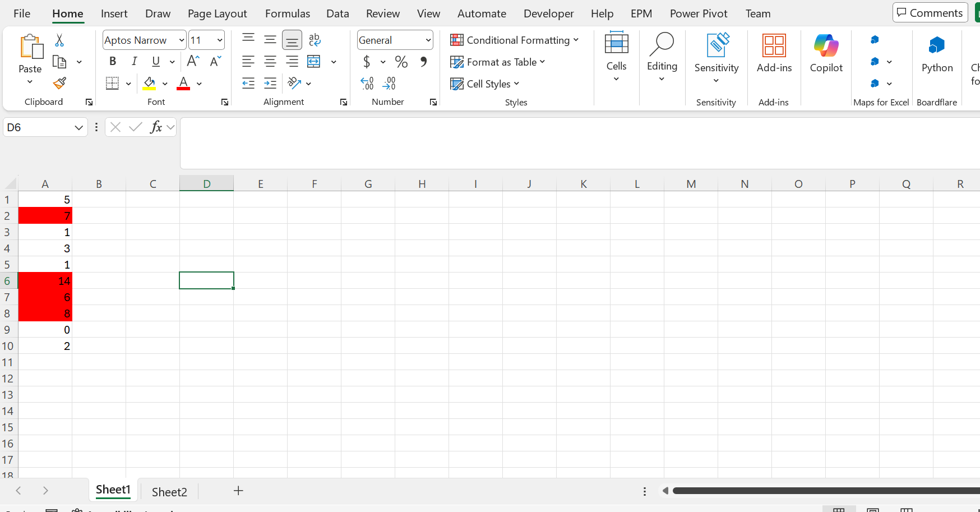Image resolution: width=980 pixels, height=512 pixels.
Task: Open the Data ribbon tab
Action: pos(338,13)
